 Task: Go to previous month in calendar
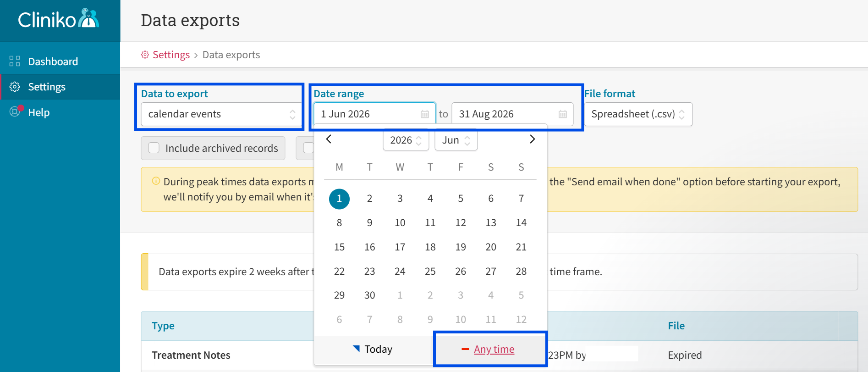tap(329, 139)
